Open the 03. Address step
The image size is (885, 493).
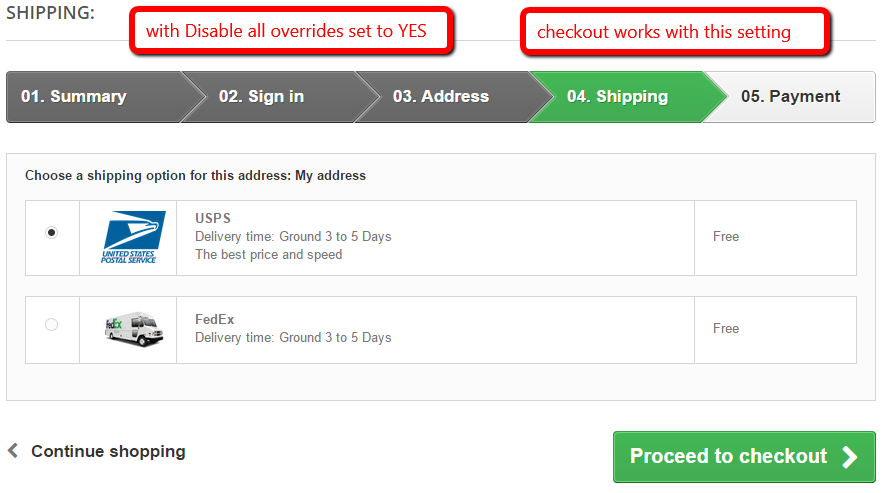point(440,97)
